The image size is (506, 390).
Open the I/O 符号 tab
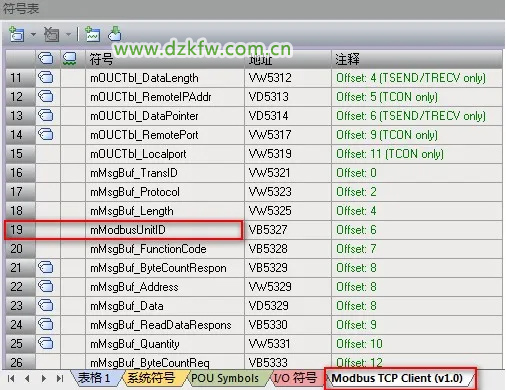296,378
